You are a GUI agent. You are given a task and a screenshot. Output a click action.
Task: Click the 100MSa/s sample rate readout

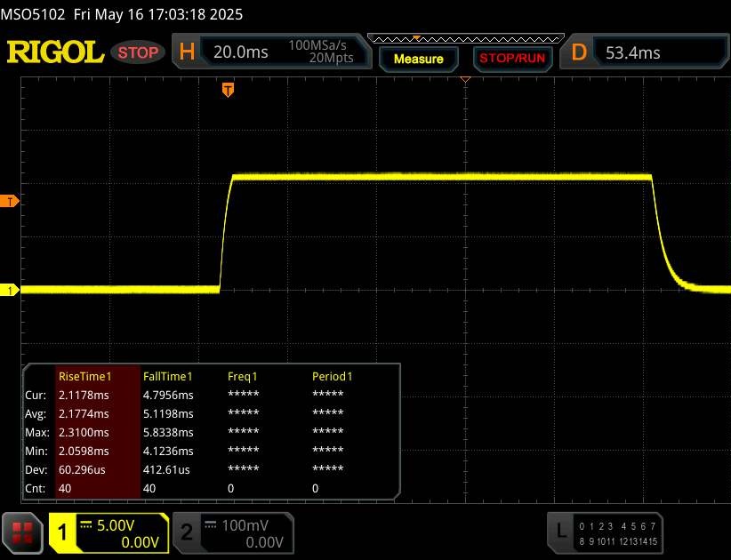coord(317,45)
